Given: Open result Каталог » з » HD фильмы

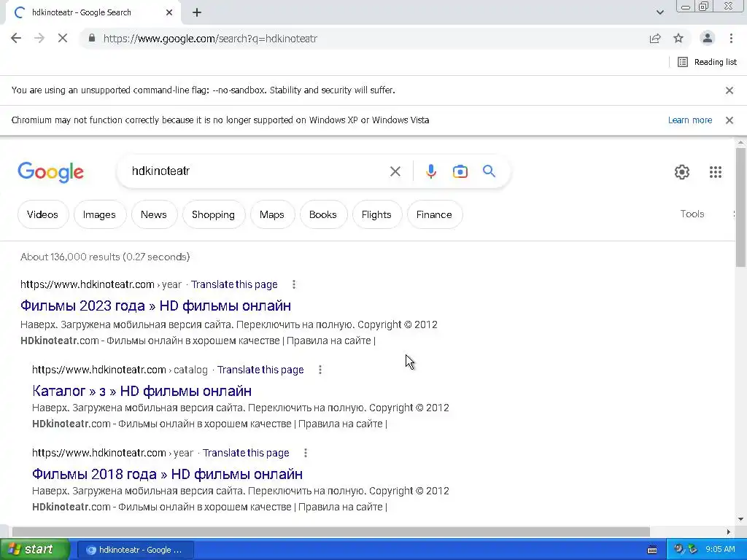Looking at the screenshot, I should 142,391.
